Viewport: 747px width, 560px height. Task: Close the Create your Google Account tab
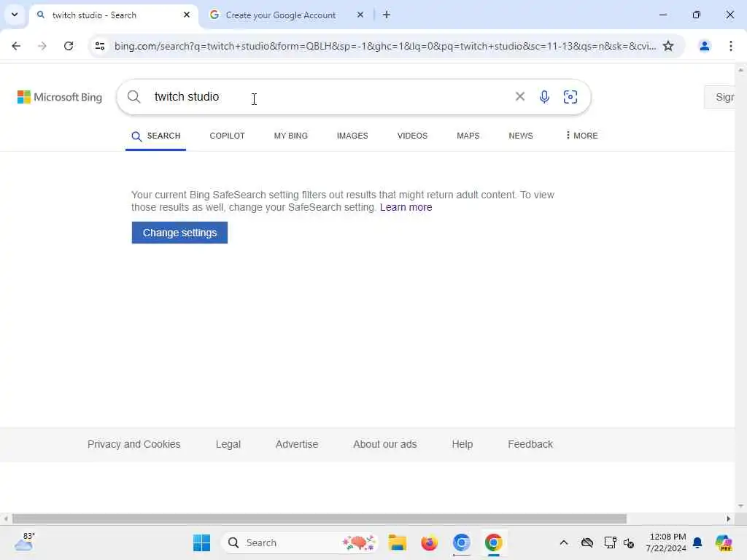[360, 15]
